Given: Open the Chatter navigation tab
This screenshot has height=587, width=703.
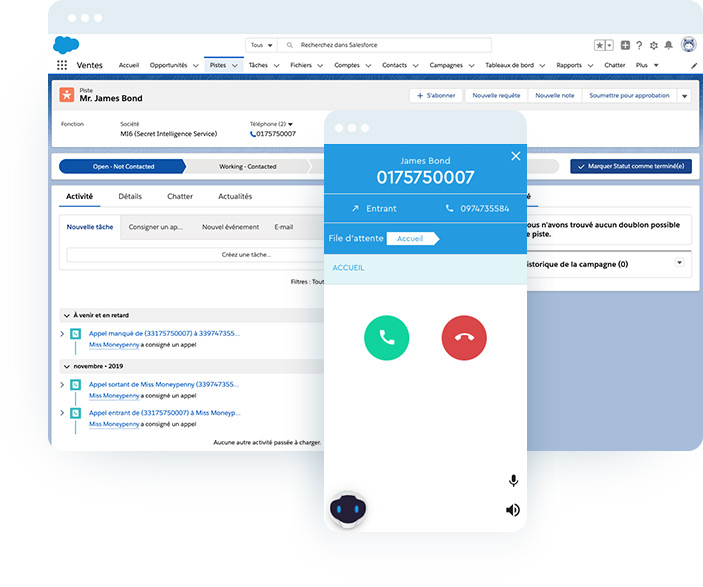Looking at the screenshot, I should 614,65.
